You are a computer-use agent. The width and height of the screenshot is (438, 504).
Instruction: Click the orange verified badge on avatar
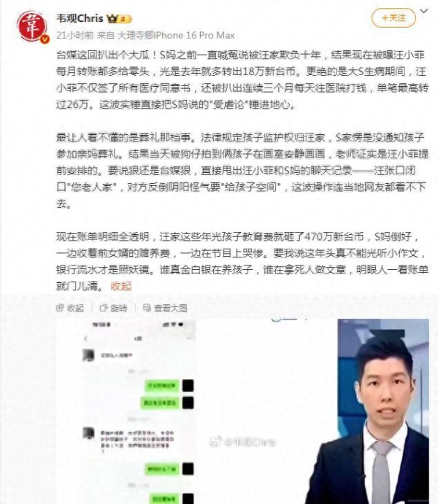[45, 39]
